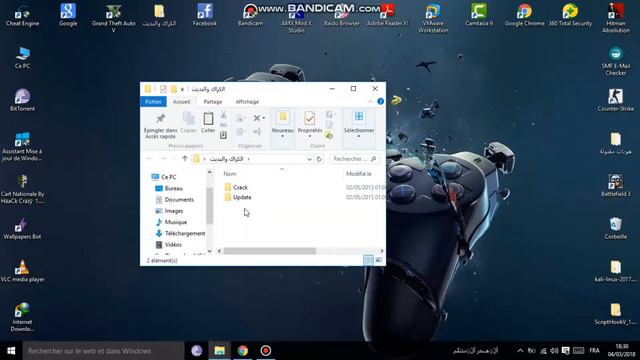This screenshot has width=640, height=360.
Task: Select Documents in navigation pane
Action: click(x=175, y=200)
